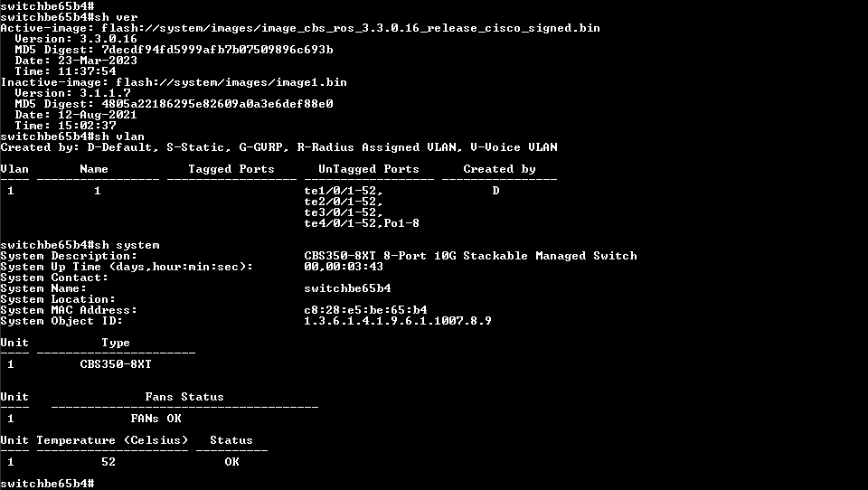Click the 'UnTagged Ports' column header
Image resolution: width=868 pixels, height=490 pixels.
click(369, 169)
